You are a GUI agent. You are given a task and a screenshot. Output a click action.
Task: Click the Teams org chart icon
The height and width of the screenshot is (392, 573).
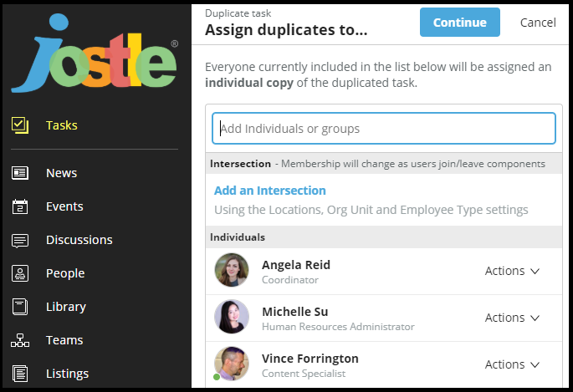point(20,340)
